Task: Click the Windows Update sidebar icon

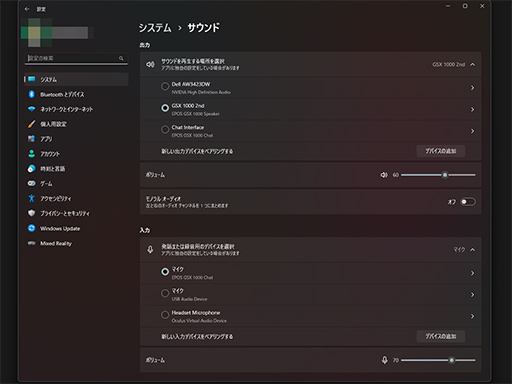Action: point(32,228)
